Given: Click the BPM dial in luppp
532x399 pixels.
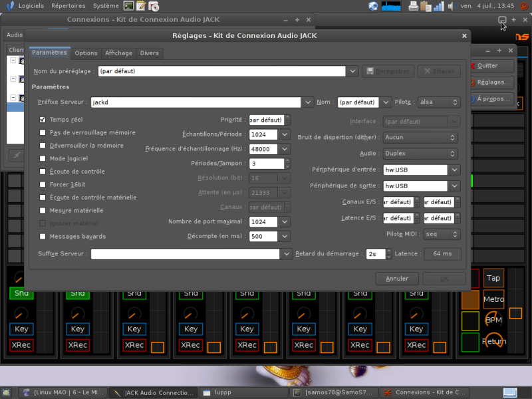Looking at the screenshot, I should pyautogui.click(x=493, y=320).
